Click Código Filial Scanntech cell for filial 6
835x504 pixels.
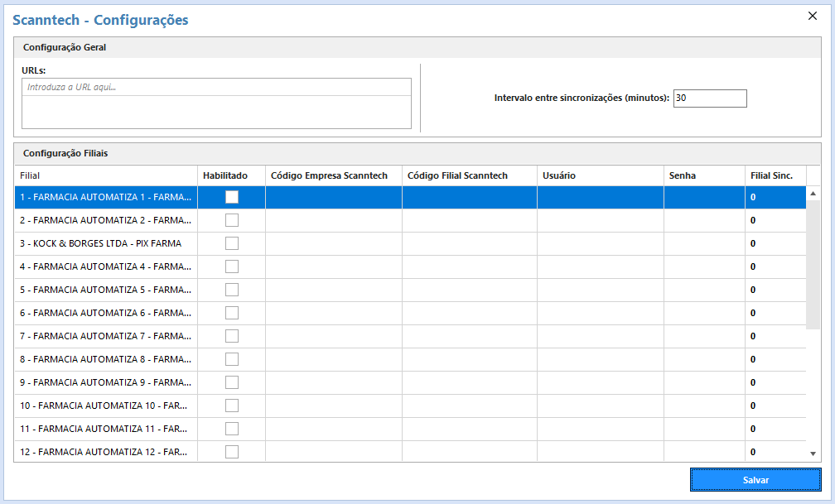tap(469, 313)
